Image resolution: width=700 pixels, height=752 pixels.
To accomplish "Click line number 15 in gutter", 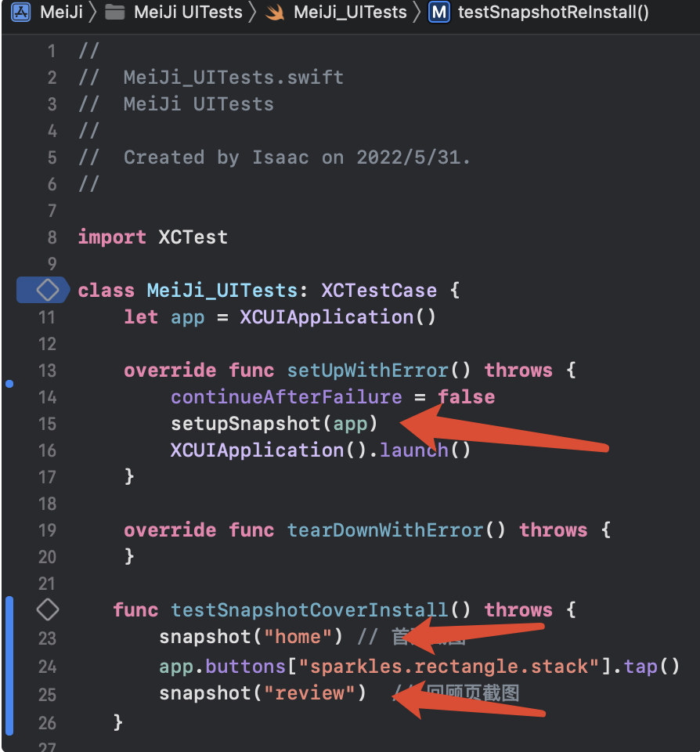I will [48, 424].
